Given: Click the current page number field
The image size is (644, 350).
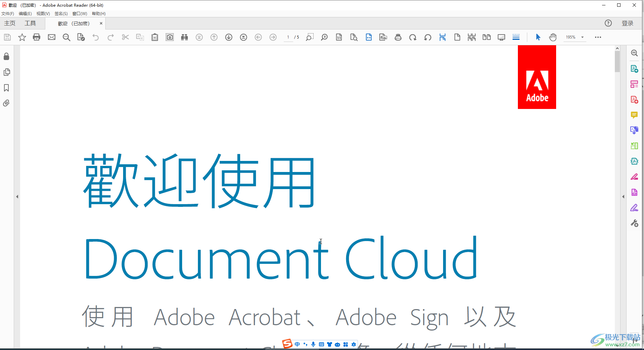Looking at the screenshot, I should click(288, 37).
